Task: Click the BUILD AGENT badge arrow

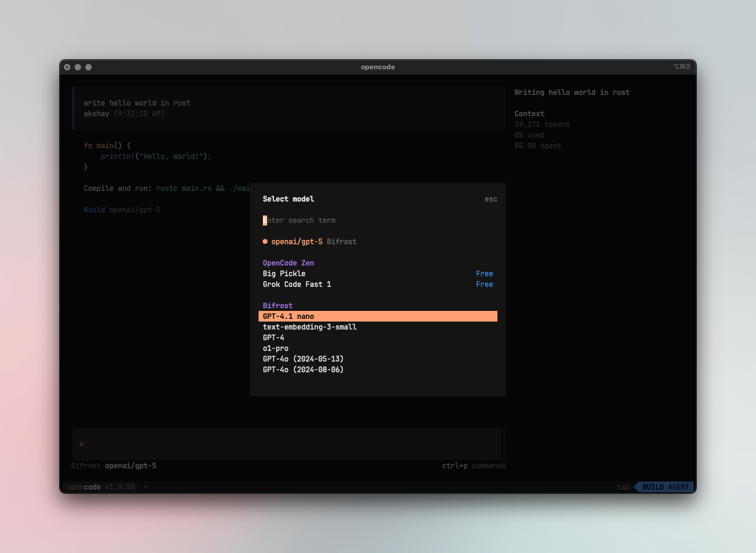Action: point(638,487)
